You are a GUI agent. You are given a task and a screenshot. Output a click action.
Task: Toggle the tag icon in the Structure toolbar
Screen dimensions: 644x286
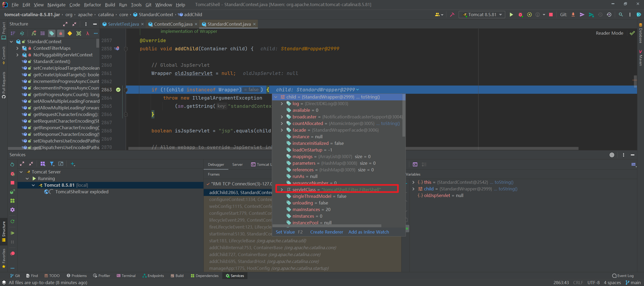point(52,33)
